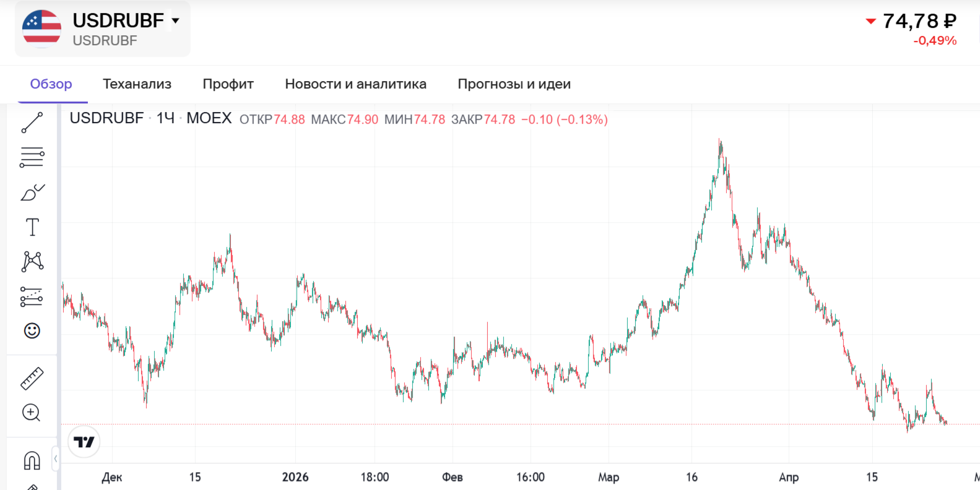The width and height of the screenshot is (980, 490).
Task: Go to Новости и аналитика tab
Action: [x=355, y=84]
